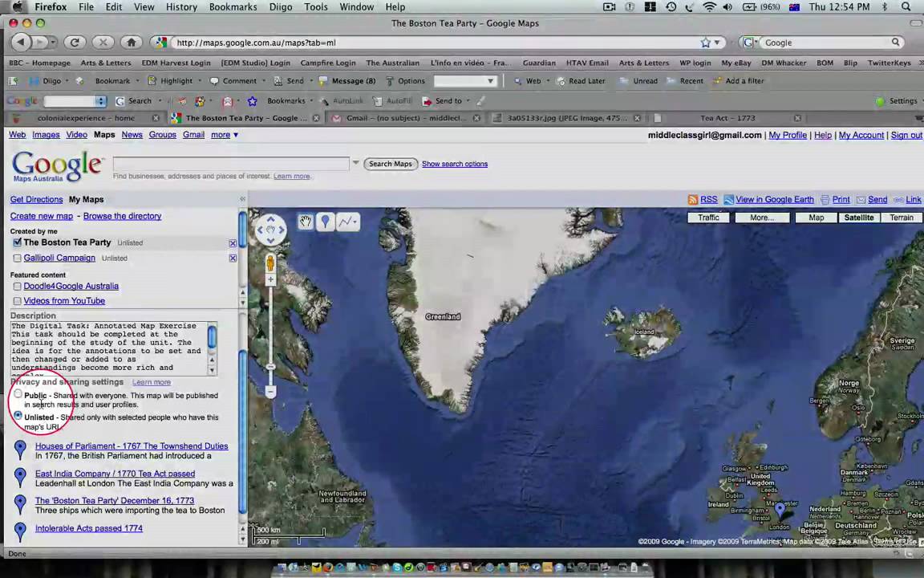Open the Google toolbar search dropdown
The image size is (924, 578).
[x=101, y=101]
